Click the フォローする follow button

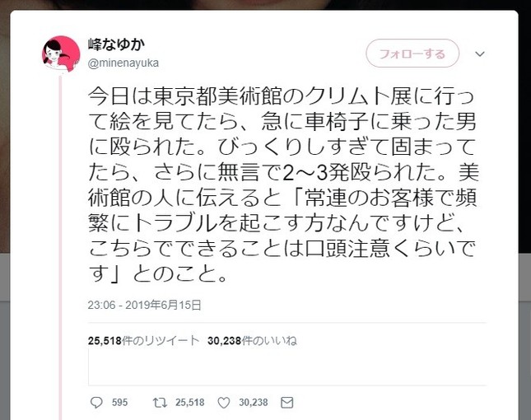tap(412, 54)
